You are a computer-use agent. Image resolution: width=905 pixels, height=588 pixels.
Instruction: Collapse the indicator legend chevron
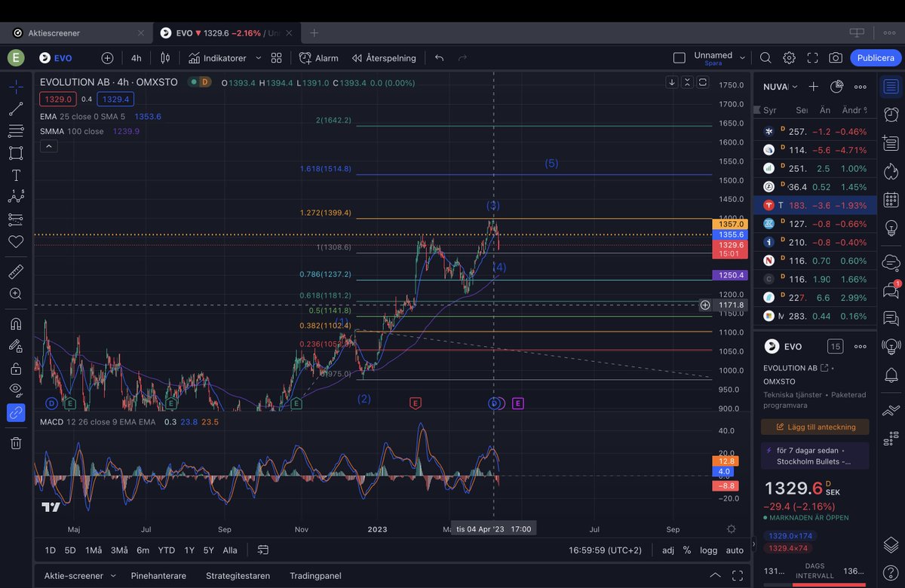pos(49,146)
